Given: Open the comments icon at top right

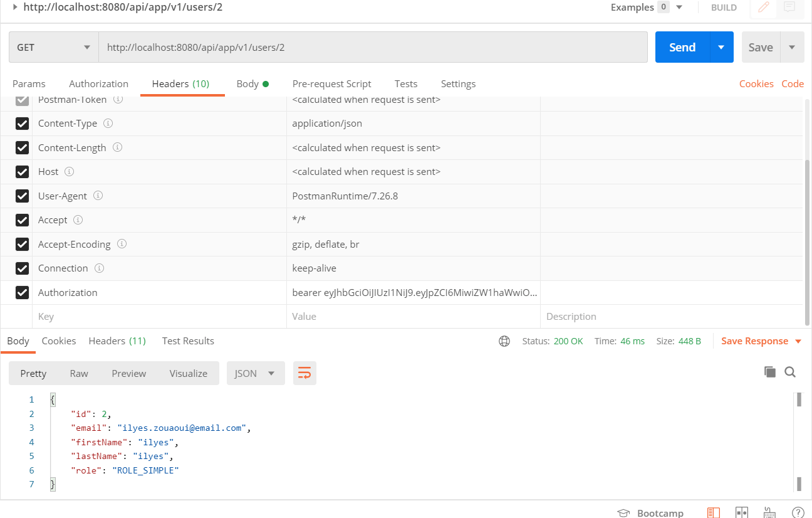Looking at the screenshot, I should (x=789, y=8).
